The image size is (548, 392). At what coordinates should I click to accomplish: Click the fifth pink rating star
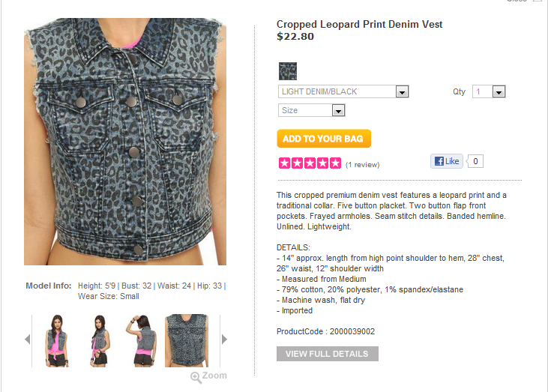[x=335, y=163]
